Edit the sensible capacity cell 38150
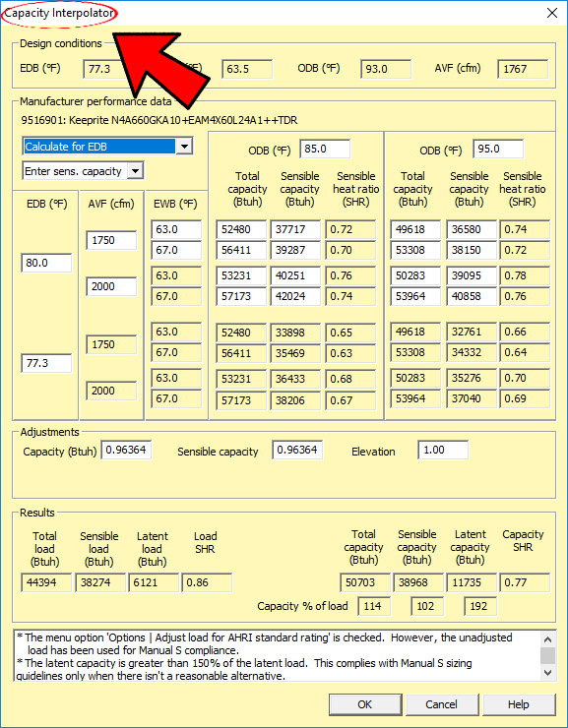This screenshot has height=728, width=568. click(472, 250)
